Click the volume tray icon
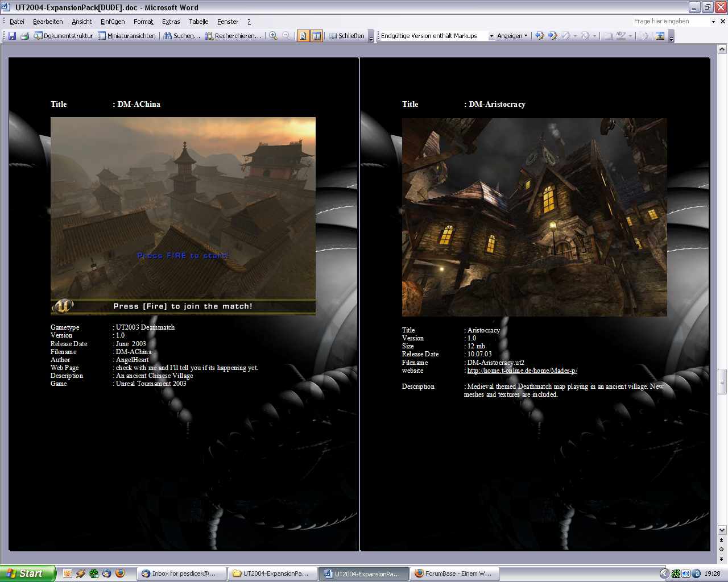Screen dimensions: 728x582 [686, 573]
